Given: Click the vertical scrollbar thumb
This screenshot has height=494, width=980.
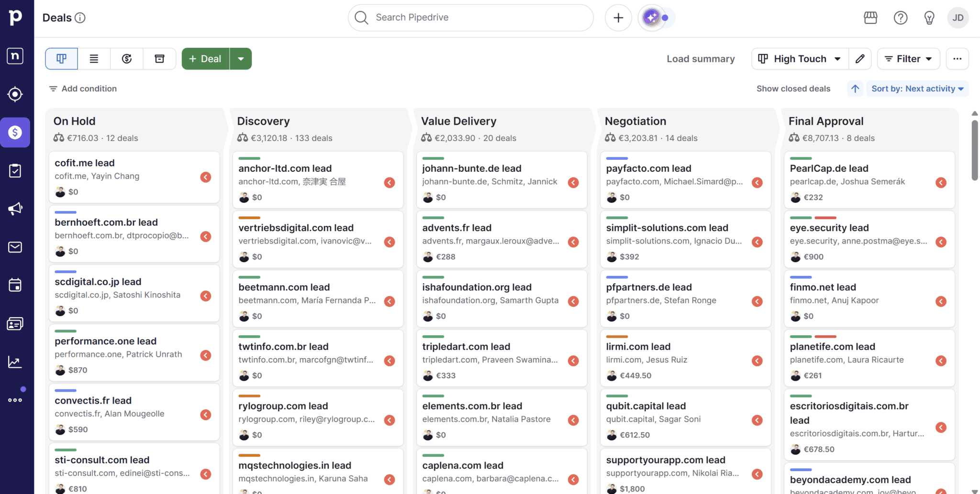Looking at the screenshot, I should tap(975, 150).
